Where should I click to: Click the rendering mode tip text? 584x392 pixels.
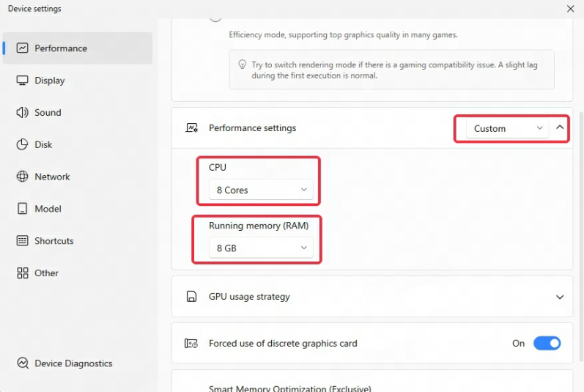tap(394, 70)
